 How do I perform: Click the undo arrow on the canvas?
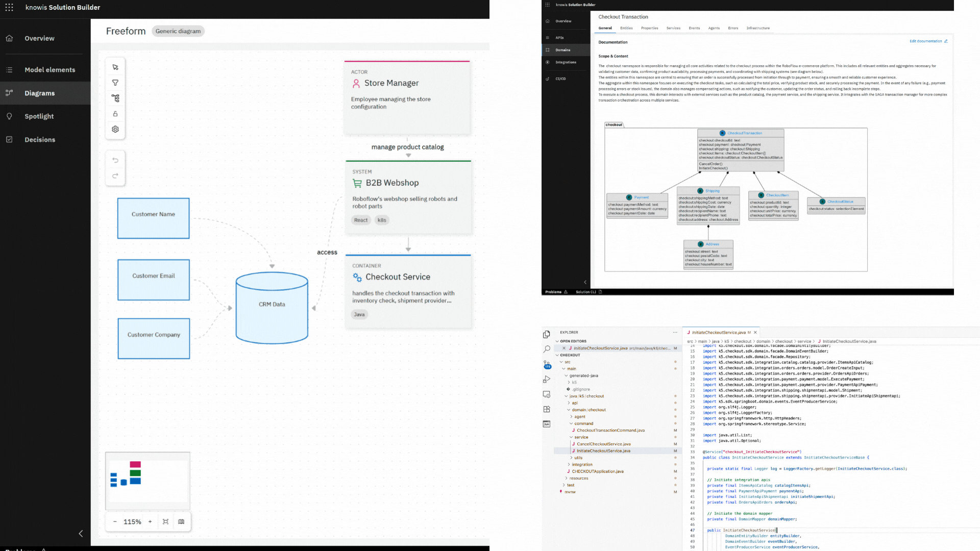coord(115,160)
